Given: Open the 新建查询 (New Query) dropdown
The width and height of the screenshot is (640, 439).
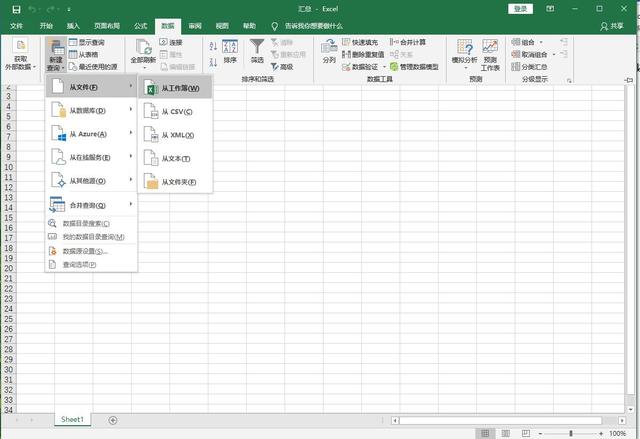Looking at the screenshot, I should [56, 55].
